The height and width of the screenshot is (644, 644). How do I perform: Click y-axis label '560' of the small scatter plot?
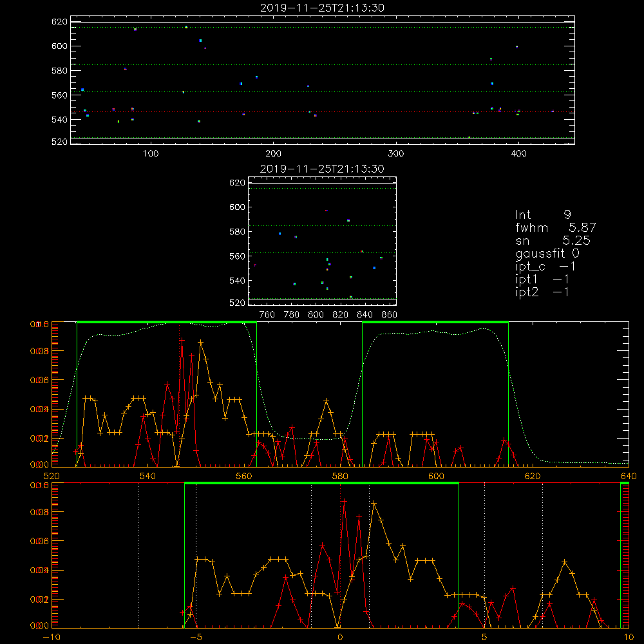click(x=237, y=256)
